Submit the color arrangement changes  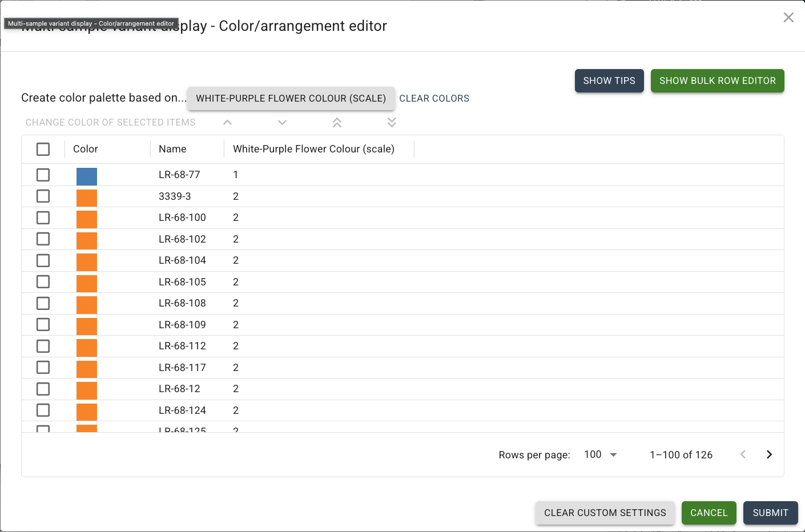[770, 513]
